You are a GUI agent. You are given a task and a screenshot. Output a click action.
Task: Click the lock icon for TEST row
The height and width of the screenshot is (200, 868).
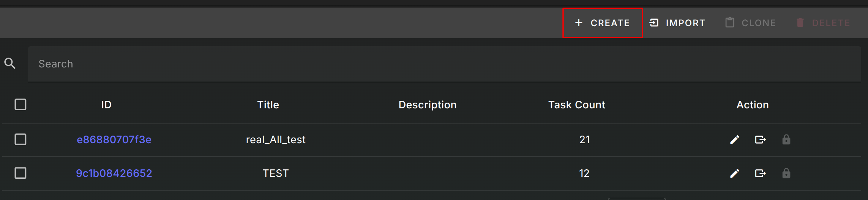coord(786,173)
